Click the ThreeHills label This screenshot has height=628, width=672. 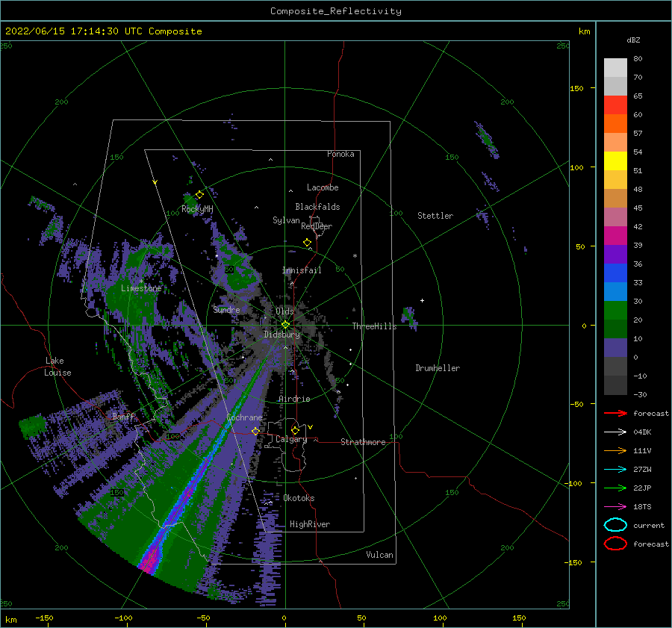click(375, 326)
